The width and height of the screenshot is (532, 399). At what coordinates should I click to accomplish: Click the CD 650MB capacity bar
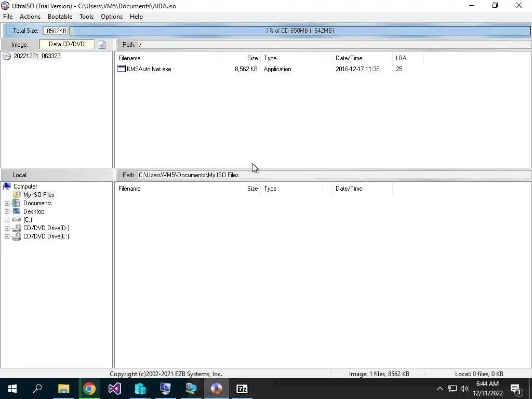tap(300, 31)
